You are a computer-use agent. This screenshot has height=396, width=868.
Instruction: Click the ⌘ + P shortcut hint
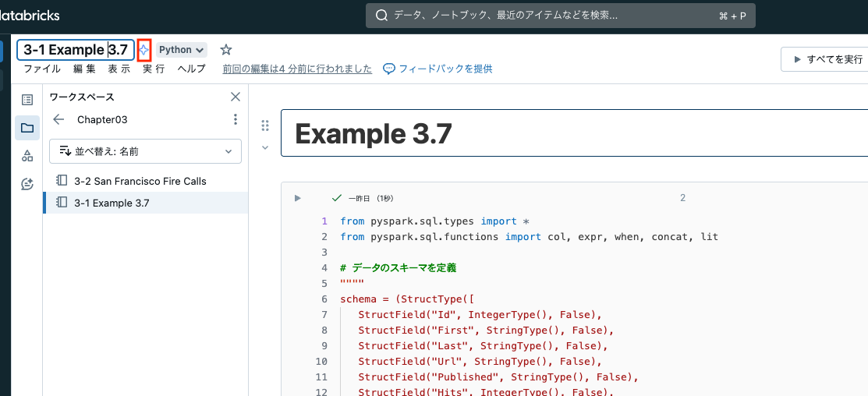(x=732, y=16)
